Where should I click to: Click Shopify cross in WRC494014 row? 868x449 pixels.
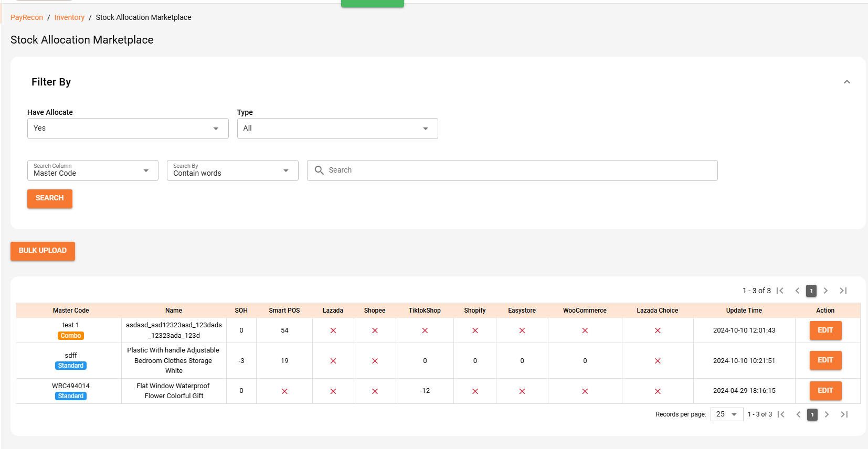point(475,391)
